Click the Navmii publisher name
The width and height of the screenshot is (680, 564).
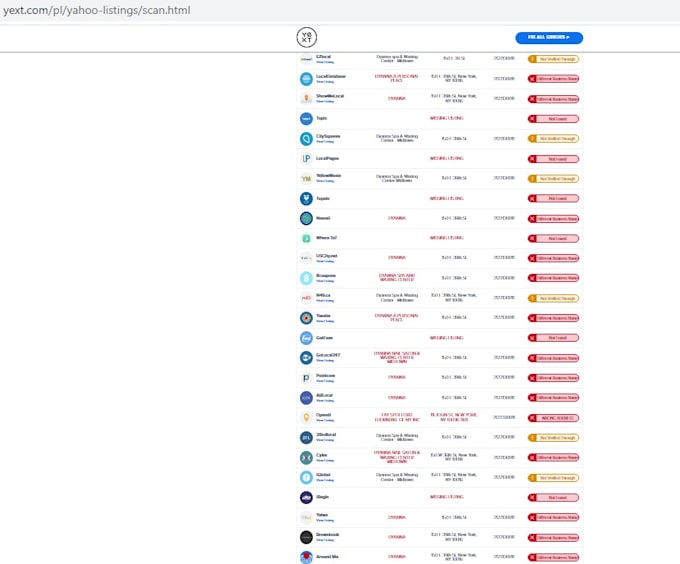[x=323, y=218]
